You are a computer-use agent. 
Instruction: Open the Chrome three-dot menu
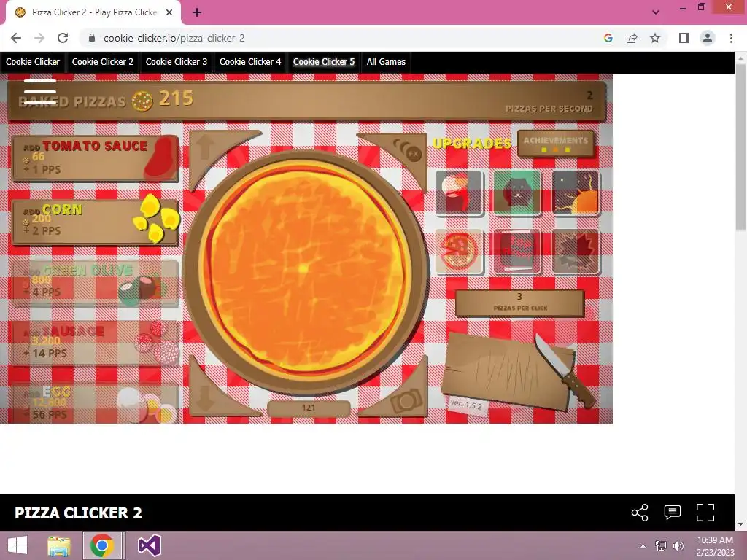pyautogui.click(x=731, y=38)
